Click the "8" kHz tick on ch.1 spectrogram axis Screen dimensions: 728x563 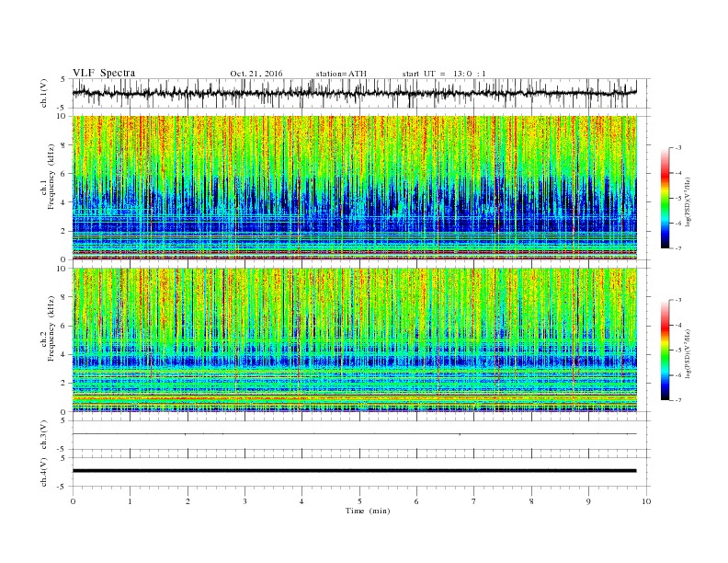point(63,145)
